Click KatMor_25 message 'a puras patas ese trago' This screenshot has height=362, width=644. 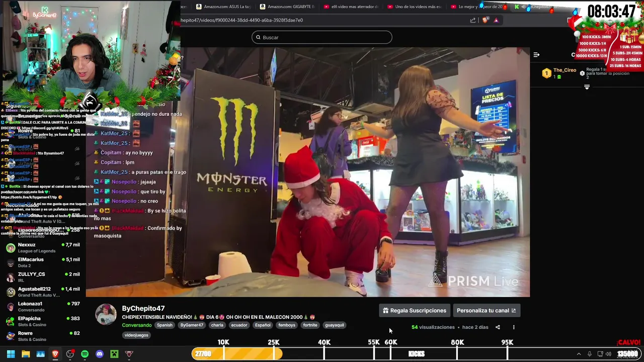click(140, 172)
